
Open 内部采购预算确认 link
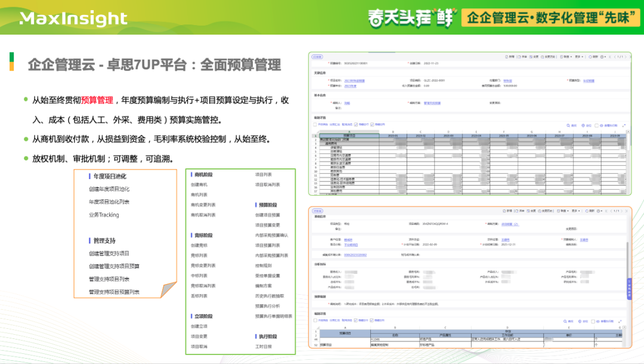pos(272,236)
